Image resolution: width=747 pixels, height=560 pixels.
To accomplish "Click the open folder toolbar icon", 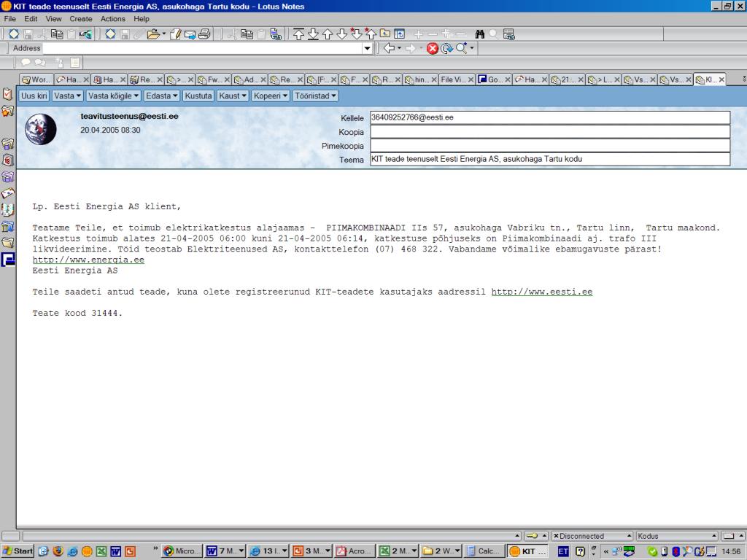I will [x=153, y=34].
